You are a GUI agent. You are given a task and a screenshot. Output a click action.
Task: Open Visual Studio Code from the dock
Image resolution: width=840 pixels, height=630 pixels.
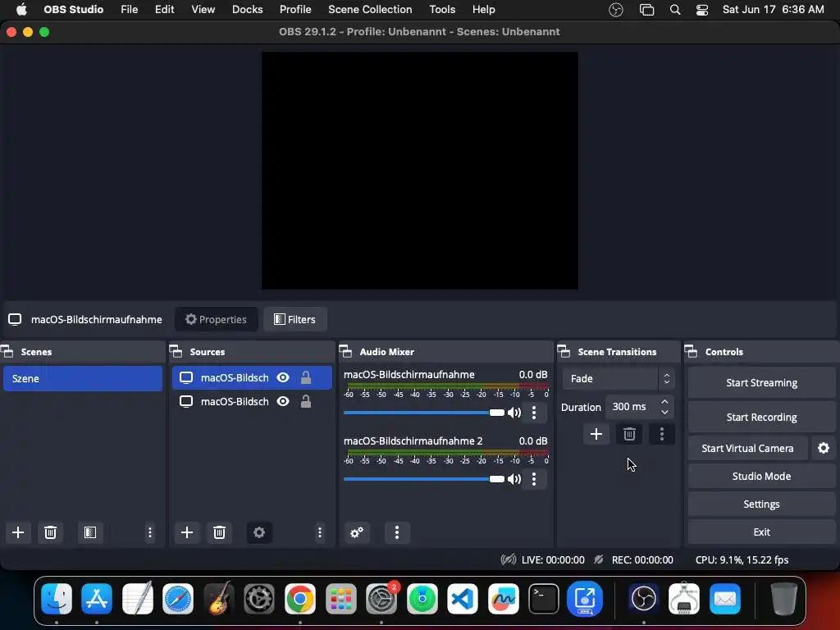click(x=463, y=598)
